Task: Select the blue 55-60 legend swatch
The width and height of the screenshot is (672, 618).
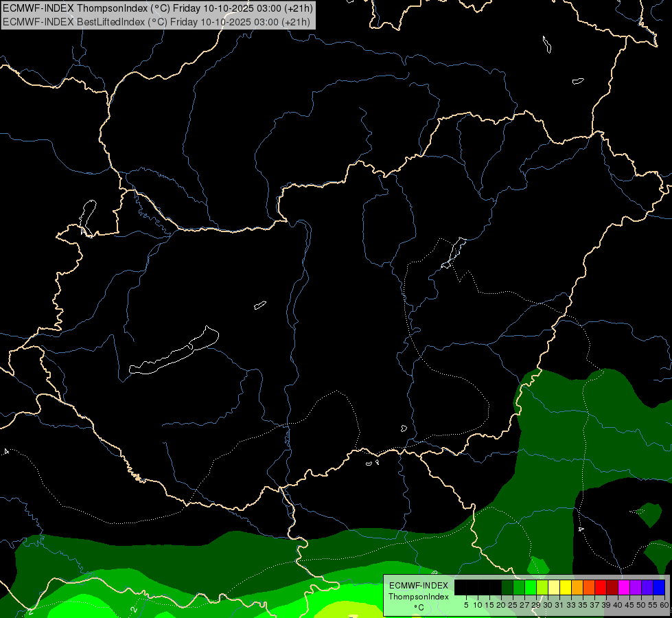Action: pos(659,588)
